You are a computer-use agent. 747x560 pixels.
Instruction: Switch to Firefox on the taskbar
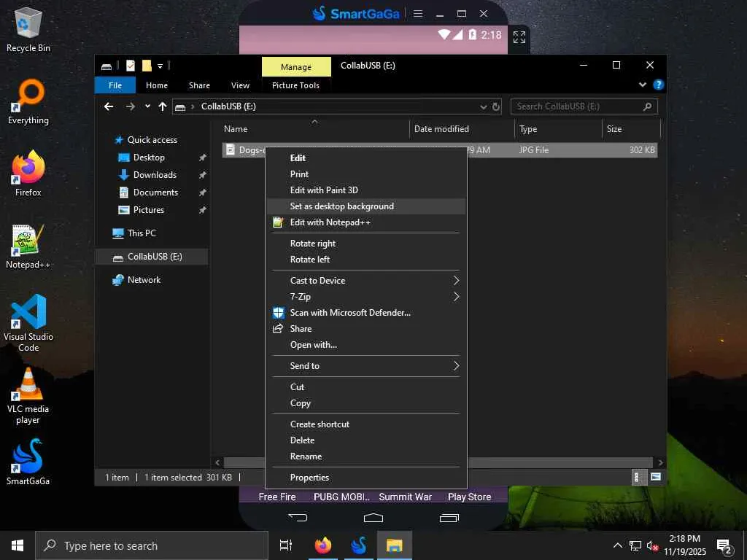(x=323, y=545)
